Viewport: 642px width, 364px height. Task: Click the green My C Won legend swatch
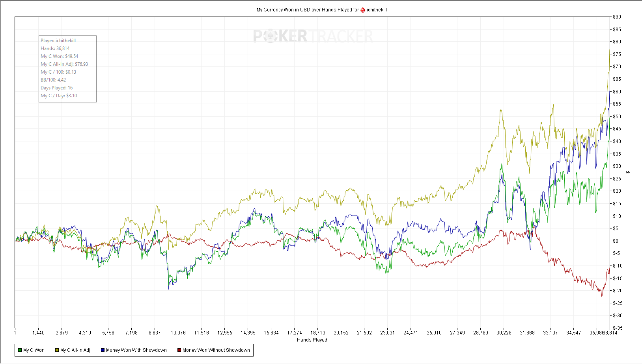tap(20, 350)
